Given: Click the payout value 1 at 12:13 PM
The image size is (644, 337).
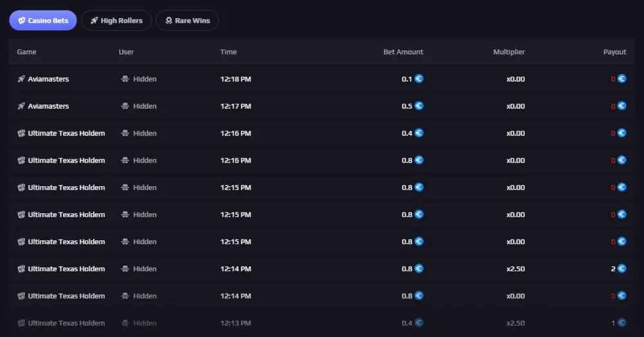Looking at the screenshot, I should [613, 323].
